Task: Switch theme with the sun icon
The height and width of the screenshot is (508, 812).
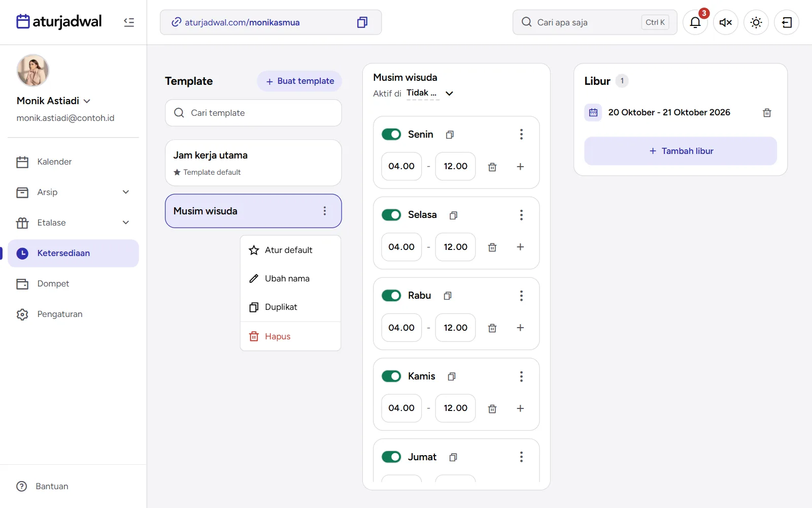Action: (756, 22)
